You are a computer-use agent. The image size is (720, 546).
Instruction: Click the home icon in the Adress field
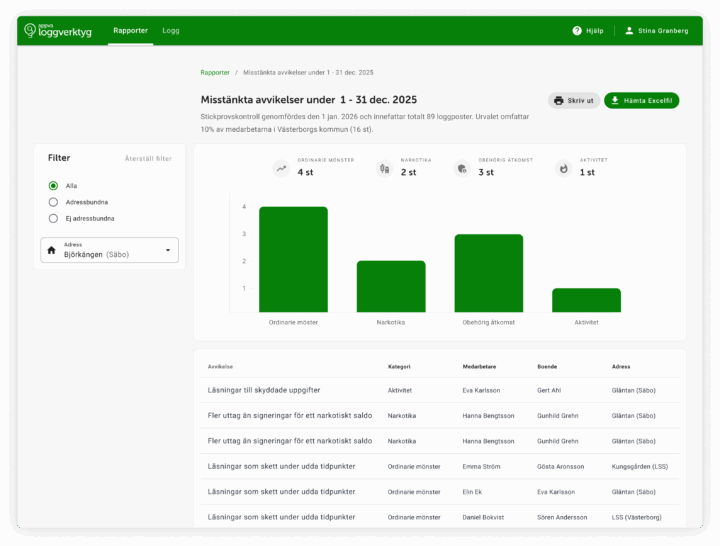[x=52, y=250]
